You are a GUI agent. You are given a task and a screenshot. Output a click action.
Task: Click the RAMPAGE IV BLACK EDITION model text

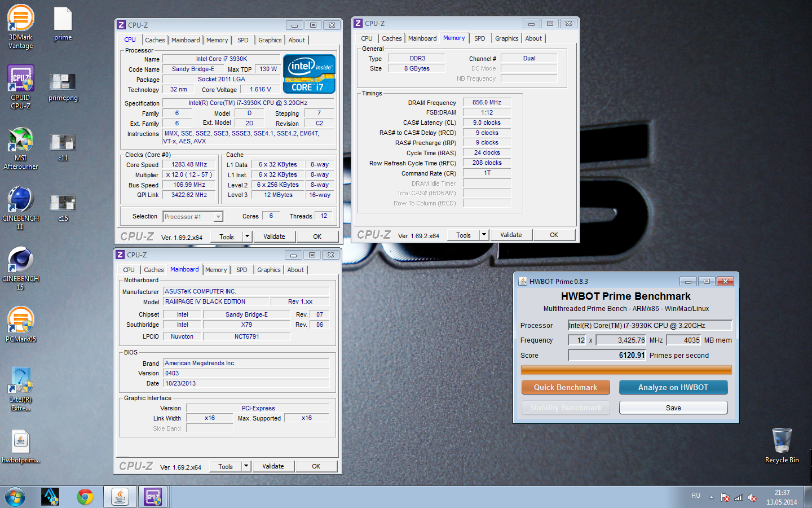(x=205, y=301)
